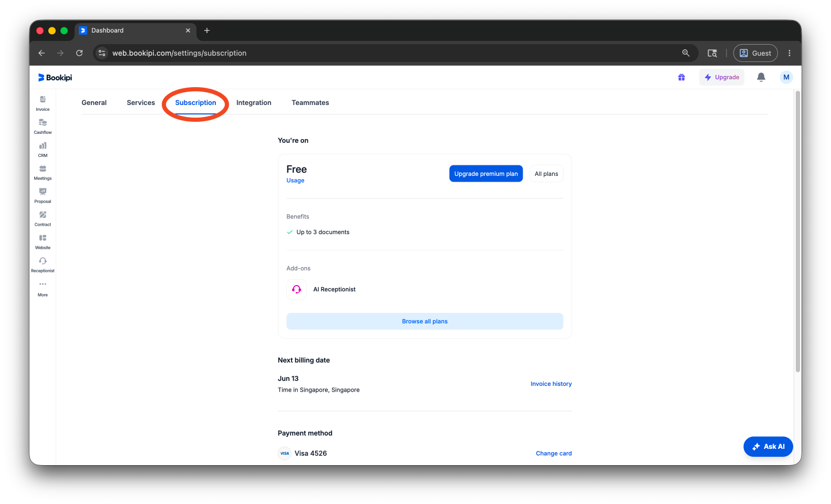
Task: Click the 'Visa 4526' card text
Action: coord(310,454)
